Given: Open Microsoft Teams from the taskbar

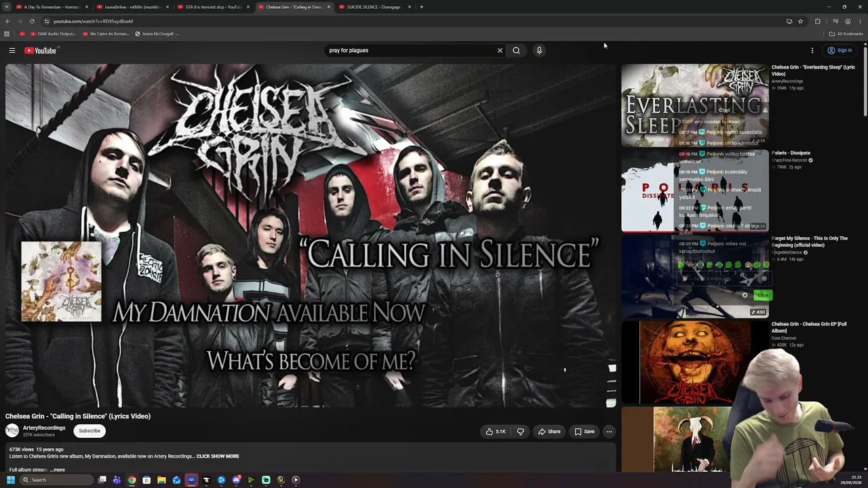Looking at the screenshot, I should click(117, 480).
